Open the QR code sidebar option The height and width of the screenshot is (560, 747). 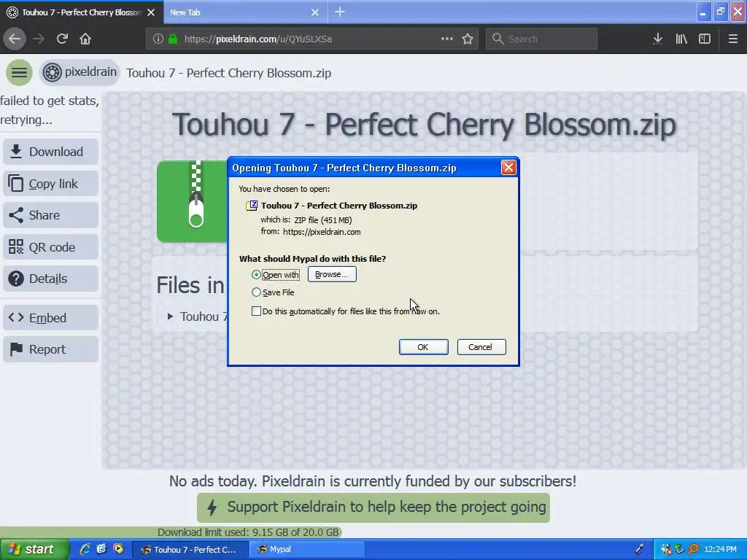tap(50, 247)
